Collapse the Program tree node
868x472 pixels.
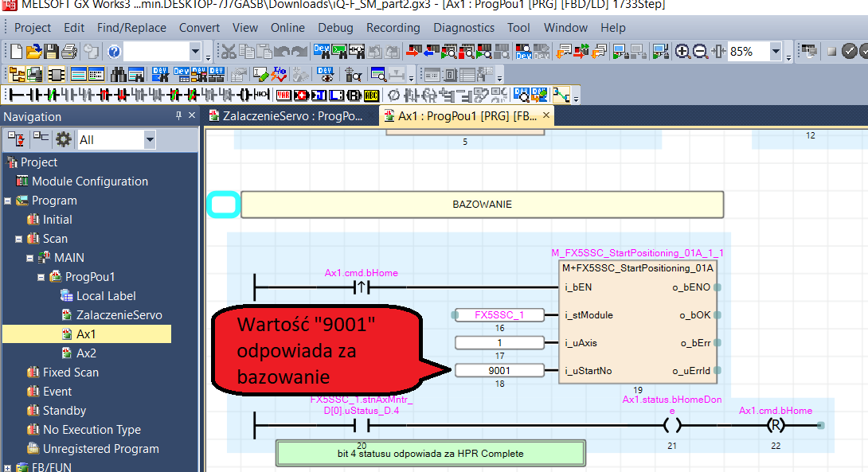pos(8,201)
